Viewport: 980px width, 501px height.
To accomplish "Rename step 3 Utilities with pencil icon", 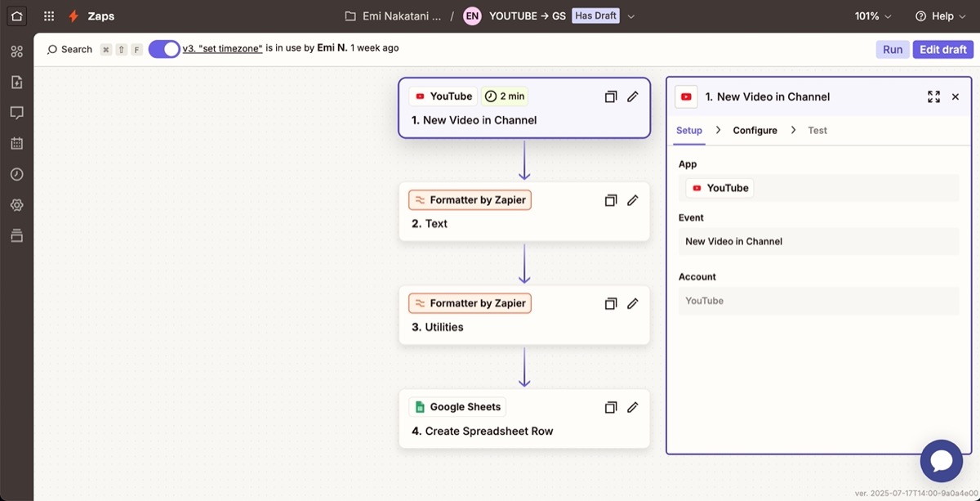I will tap(632, 303).
